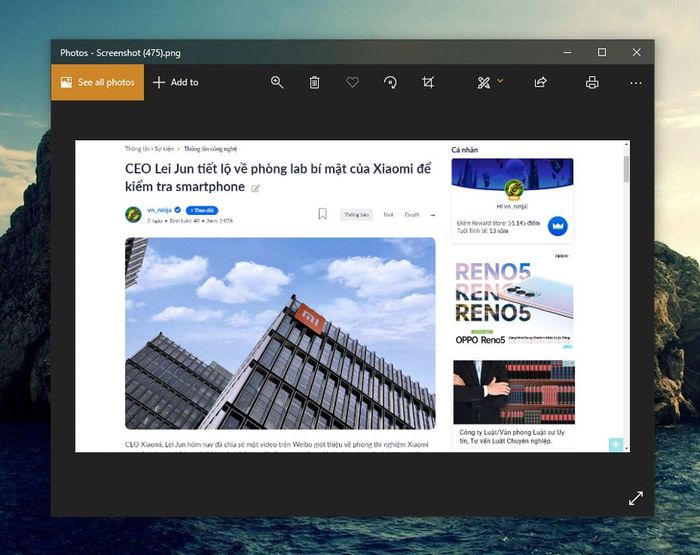This screenshot has height=555, width=700.
Task: Enter full screen with the diagonal arrows icon
Action: point(636,498)
